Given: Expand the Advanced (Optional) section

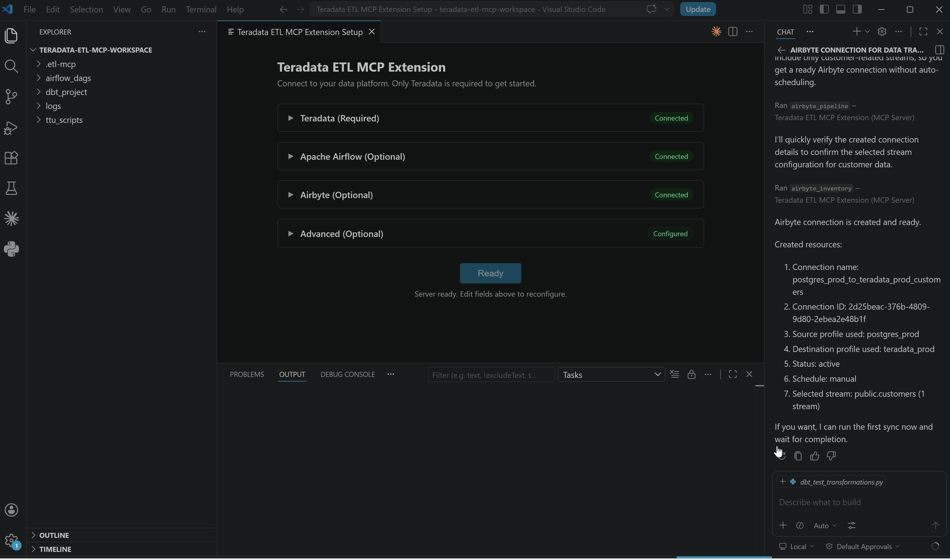Looking at the screenshot, I should pyautogui.click(x=490, y=234).
